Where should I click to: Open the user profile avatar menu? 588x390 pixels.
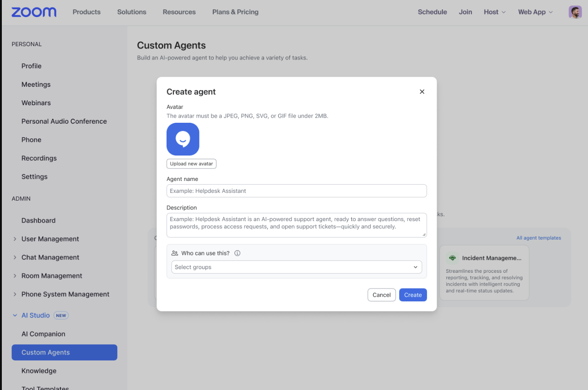pos(575,12)
